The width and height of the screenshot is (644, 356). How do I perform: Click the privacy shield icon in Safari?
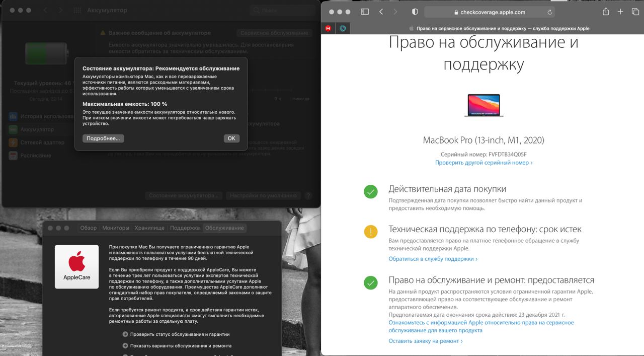[415, 12]
